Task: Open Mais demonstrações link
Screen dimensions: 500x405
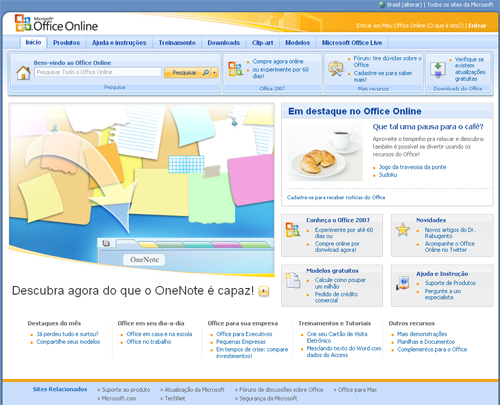Action: (422, 334)
